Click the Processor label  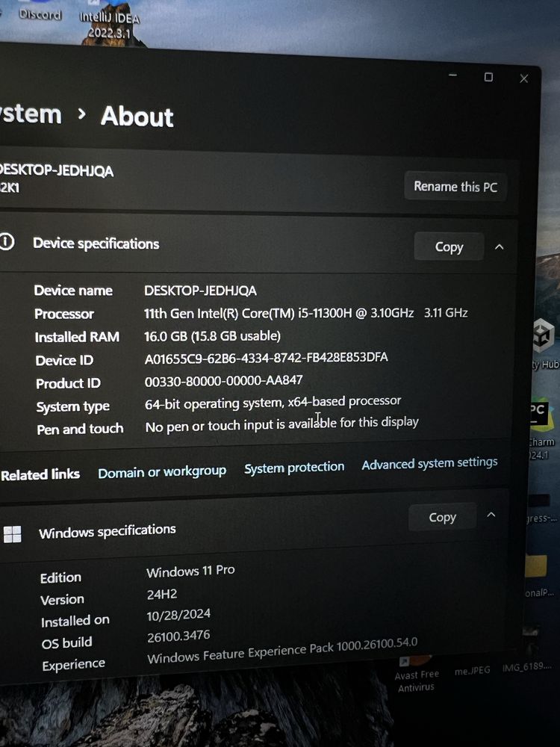64,314
